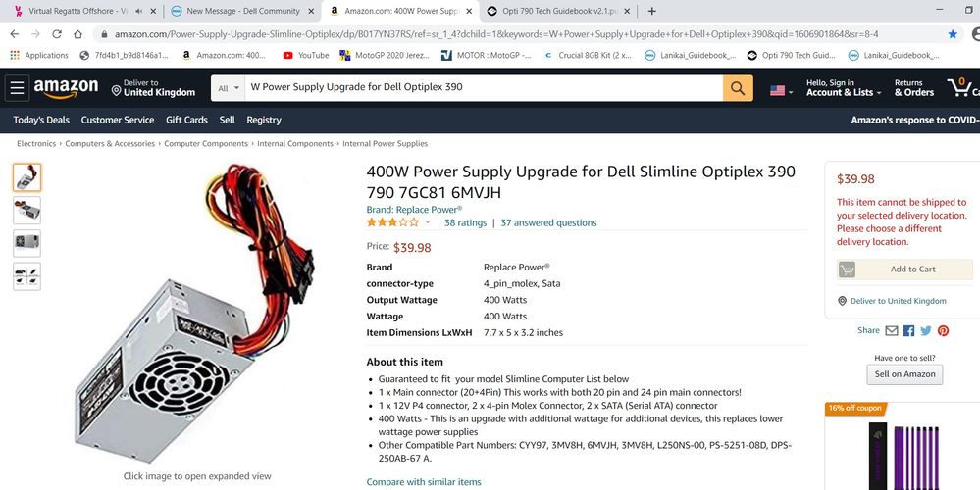Share product on Twitter
The width and height of the screenshot is (980, 490).
925,331
